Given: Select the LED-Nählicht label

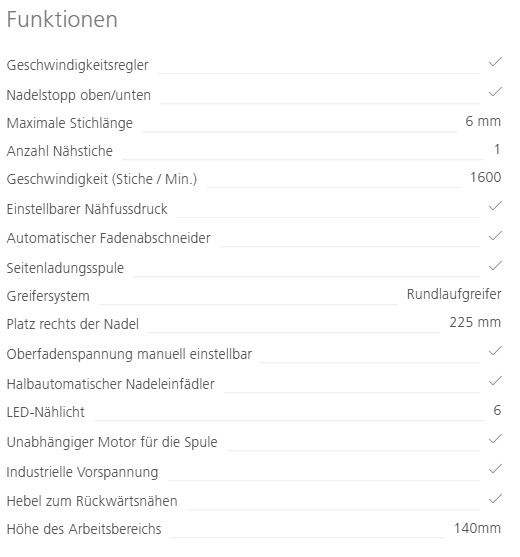Looking at the screenshot, I should coord(45,412).
